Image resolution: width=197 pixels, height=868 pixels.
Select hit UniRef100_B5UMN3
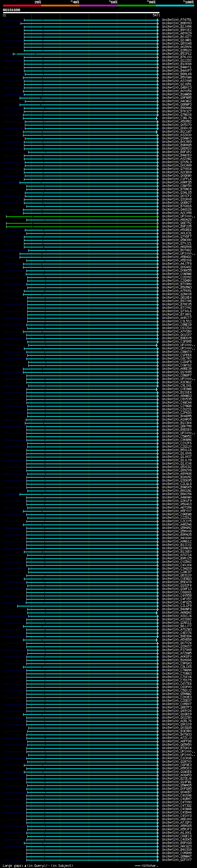coord(176,287)
